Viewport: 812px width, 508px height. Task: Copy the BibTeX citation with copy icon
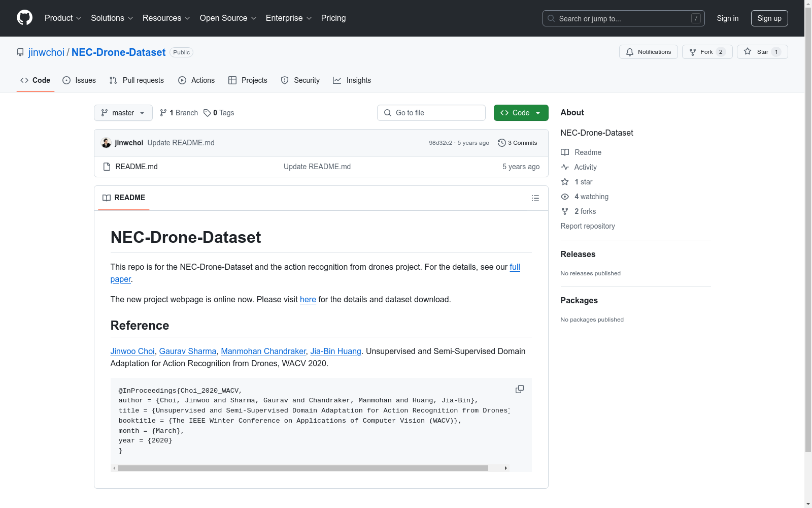[x=519, y=389]
